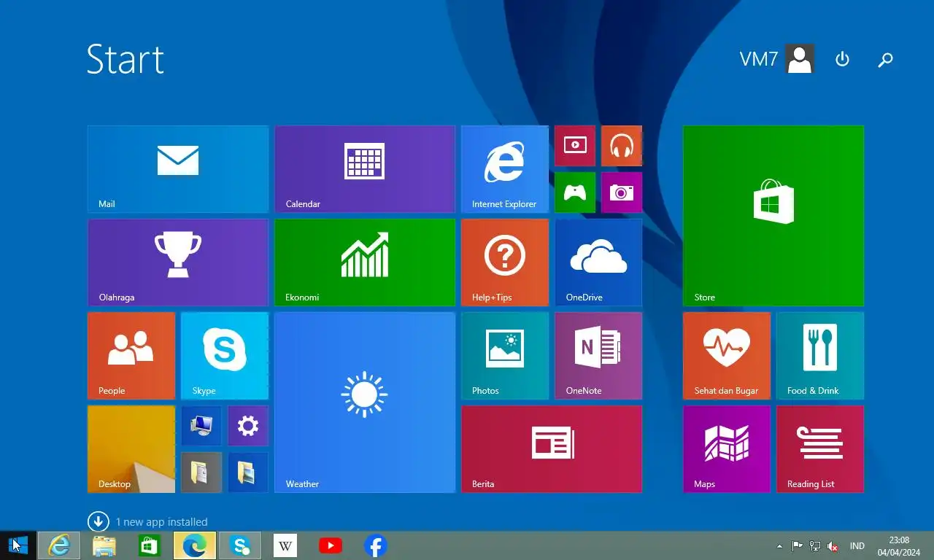Open the Maps tile

[727, 449]
